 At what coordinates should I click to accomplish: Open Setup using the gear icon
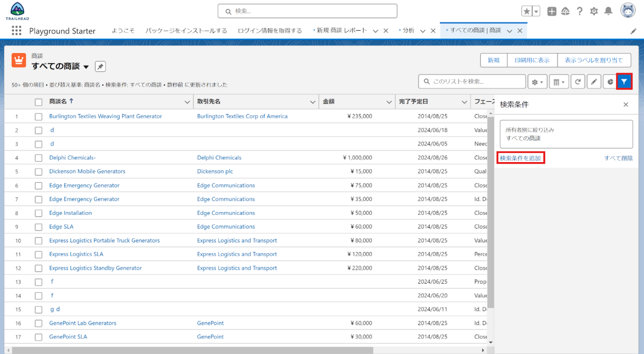[594, 12]
